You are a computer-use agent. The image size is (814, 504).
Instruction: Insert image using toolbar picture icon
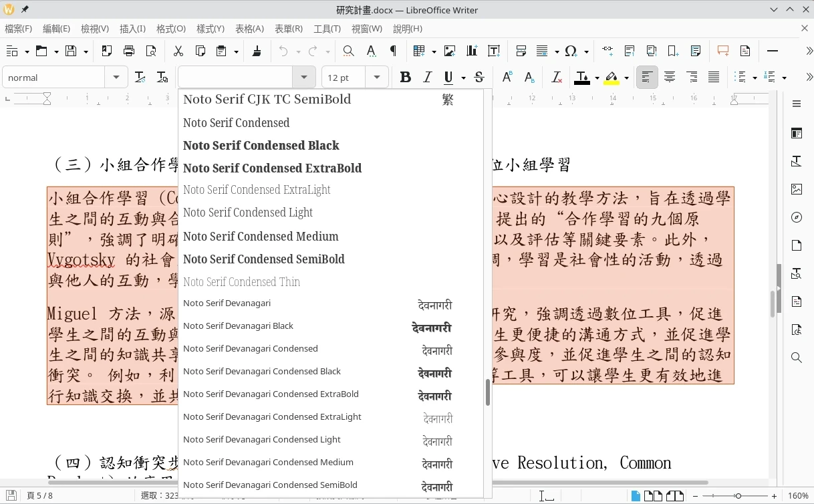point(450,51)
